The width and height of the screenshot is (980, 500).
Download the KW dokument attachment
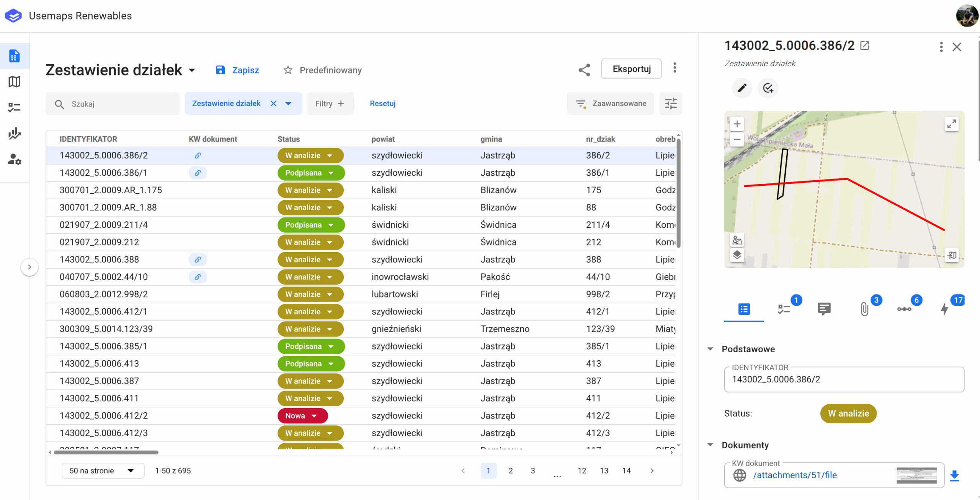(954, 475)
